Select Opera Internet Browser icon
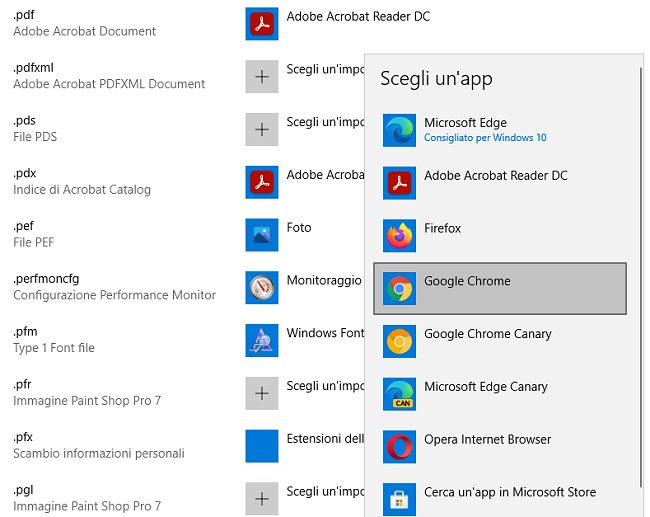The height and width of the screenshot is (517, 650). (399, 447)
